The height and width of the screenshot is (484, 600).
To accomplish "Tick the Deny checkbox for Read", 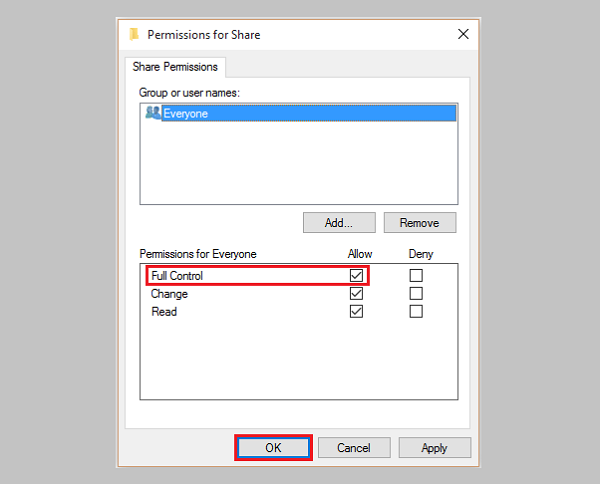I will [x=416, y=311].
